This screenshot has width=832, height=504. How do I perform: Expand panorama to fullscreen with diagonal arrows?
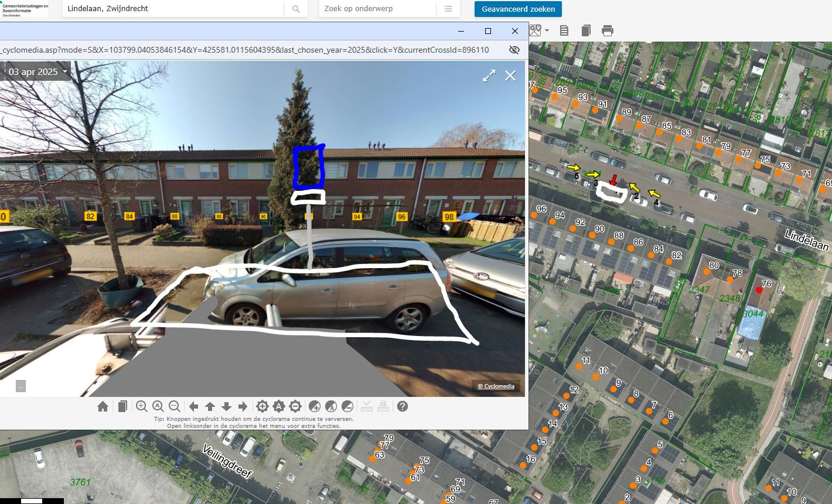tap(489, 76)
